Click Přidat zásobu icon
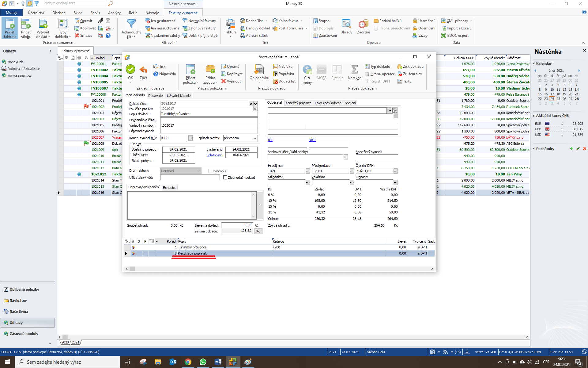This screenshot has height=368, width=588. click(x=210, y=70)
